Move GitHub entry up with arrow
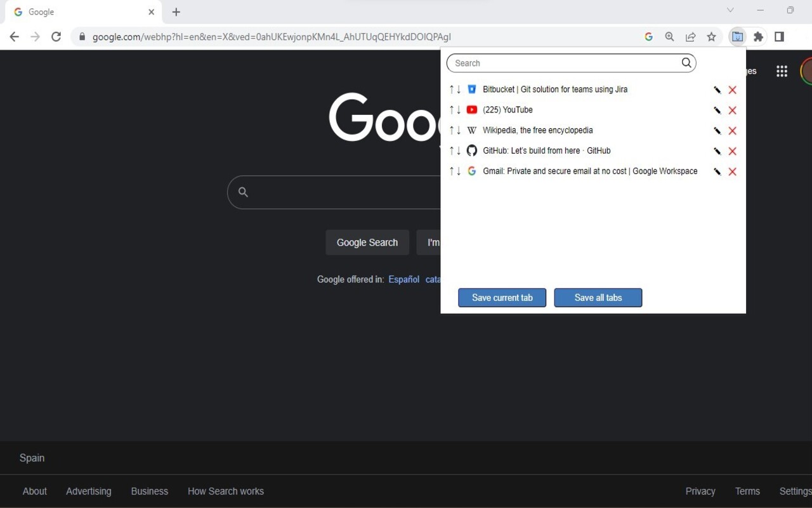The image size is (812, 508). click(x=452, y=150)
